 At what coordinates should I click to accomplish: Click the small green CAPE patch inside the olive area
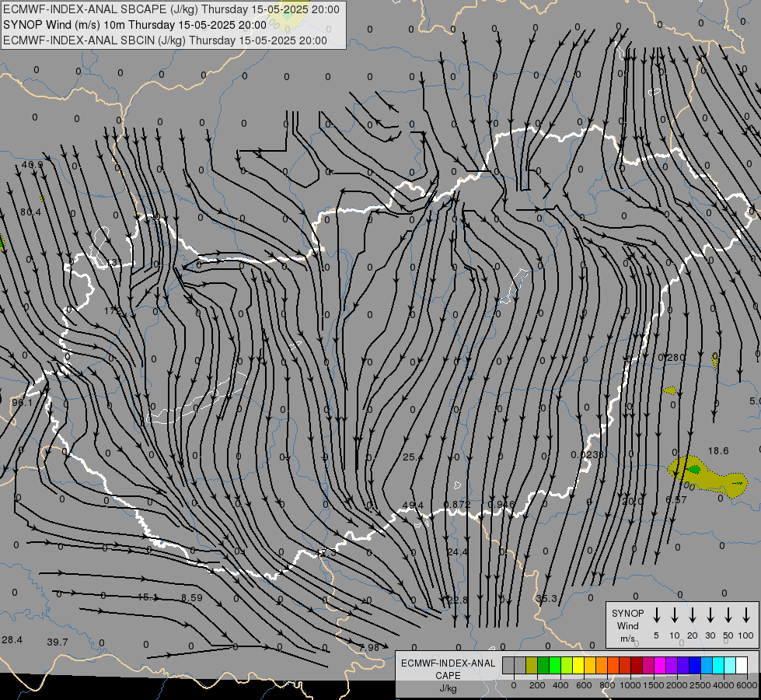click(694, 469)
